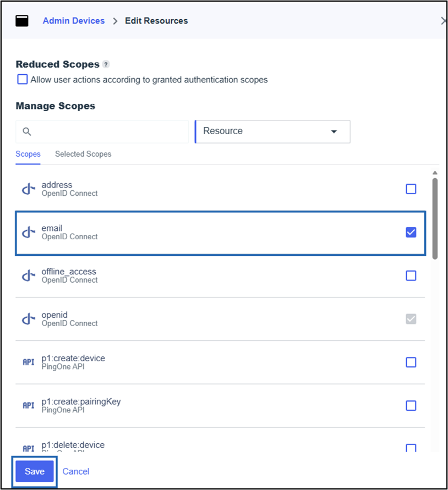Click the help icon beside Reduced Scopes
The image size is (448, 490).
point(106,64)
